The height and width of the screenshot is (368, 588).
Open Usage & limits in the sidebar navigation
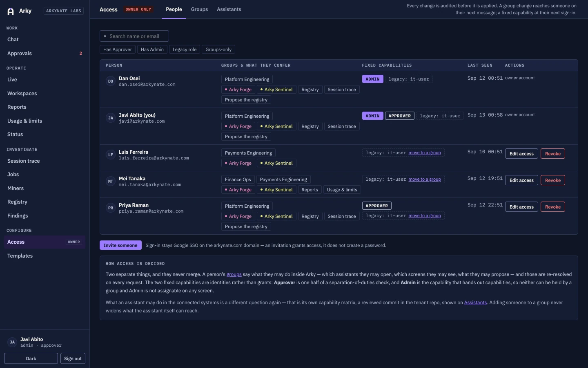pos(45,121)
